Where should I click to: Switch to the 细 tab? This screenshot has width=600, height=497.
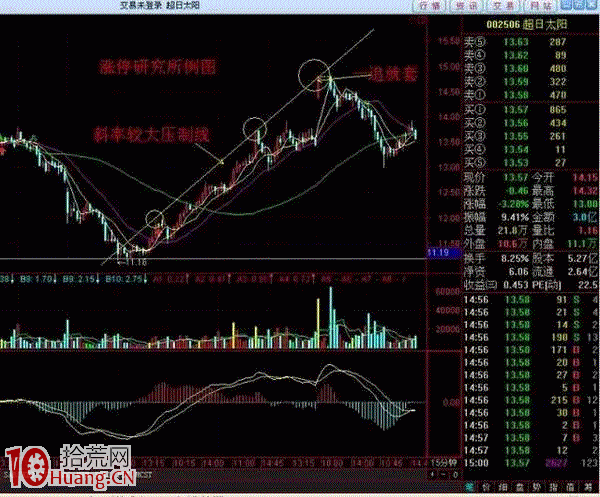tap(502, 487)
